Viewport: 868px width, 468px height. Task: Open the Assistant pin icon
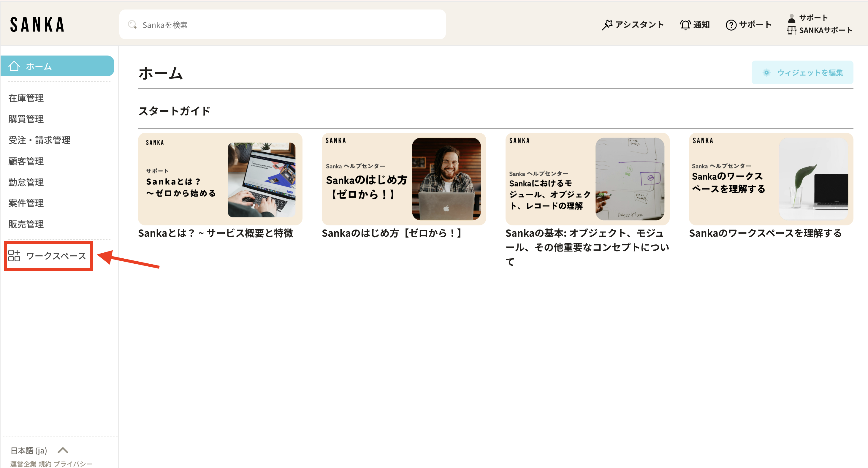[x=606, y=25]
